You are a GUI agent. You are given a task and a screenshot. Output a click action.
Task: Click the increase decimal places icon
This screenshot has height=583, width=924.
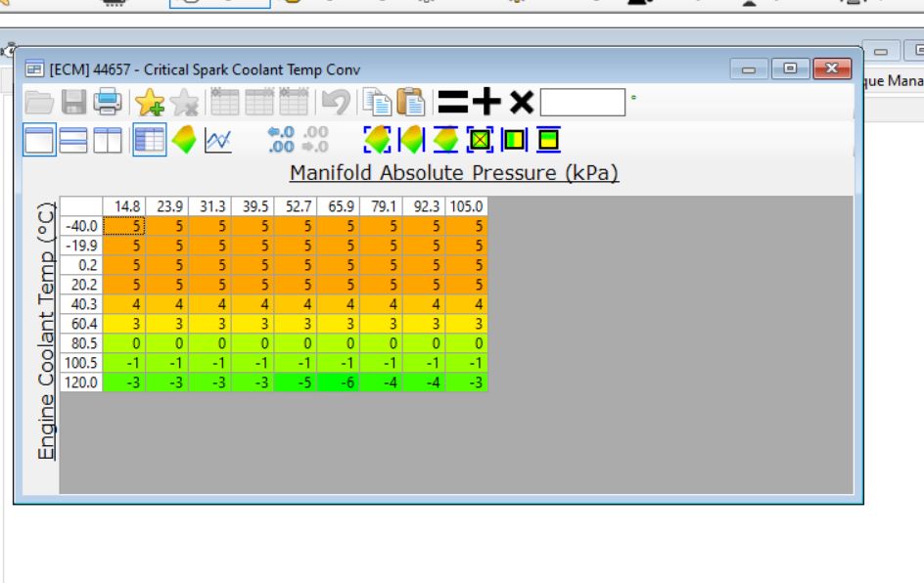(281, 141)
